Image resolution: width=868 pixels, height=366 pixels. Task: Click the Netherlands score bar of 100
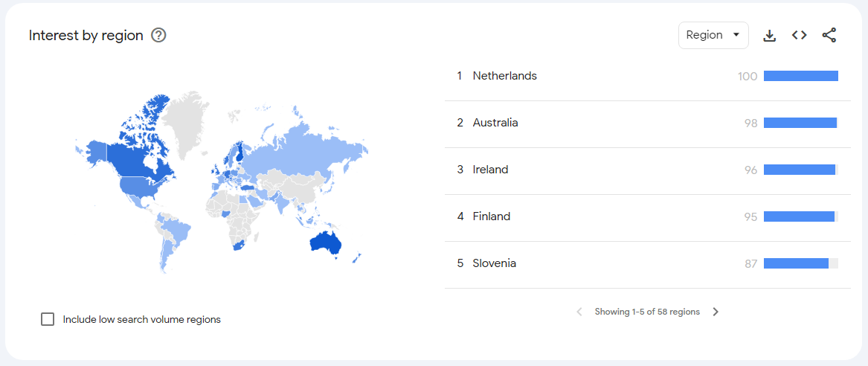[x=800, y=76]
